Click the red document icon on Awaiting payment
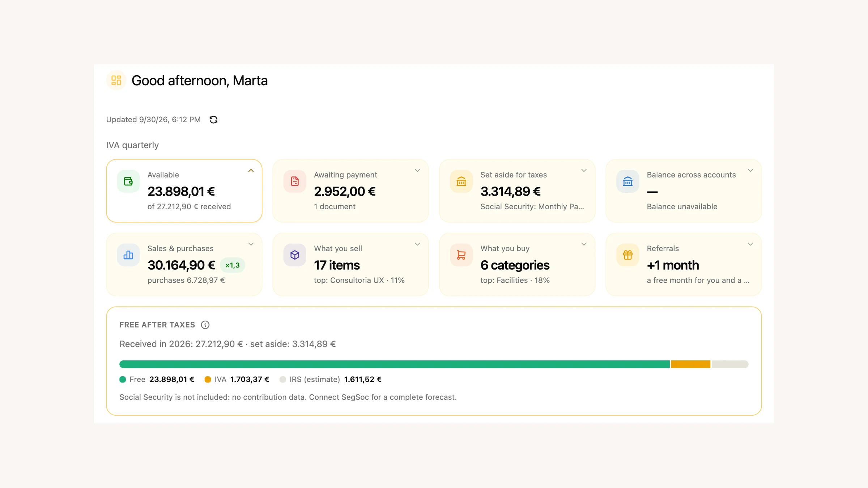The height and width of the screenshot is (488, 868). [x=295, y=181]
